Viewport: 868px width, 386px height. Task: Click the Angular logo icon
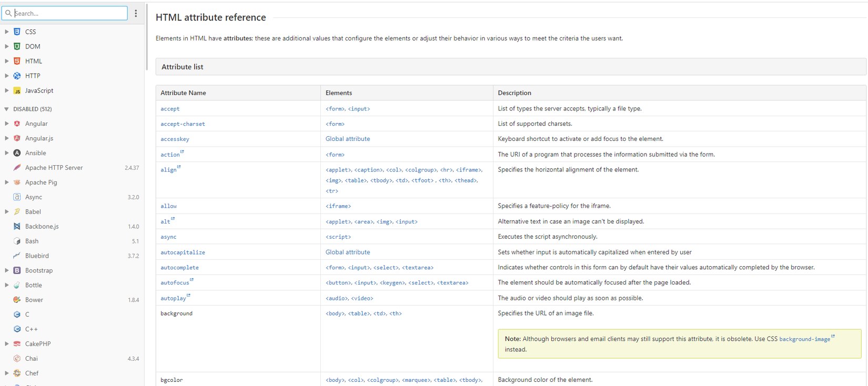coord(17,124)
